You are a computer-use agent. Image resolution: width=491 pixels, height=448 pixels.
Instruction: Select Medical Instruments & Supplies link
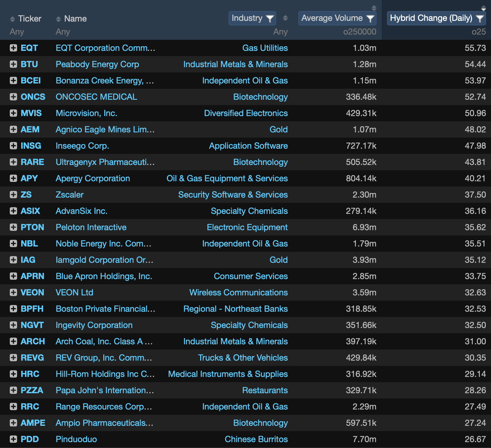(x=228, y=374)
